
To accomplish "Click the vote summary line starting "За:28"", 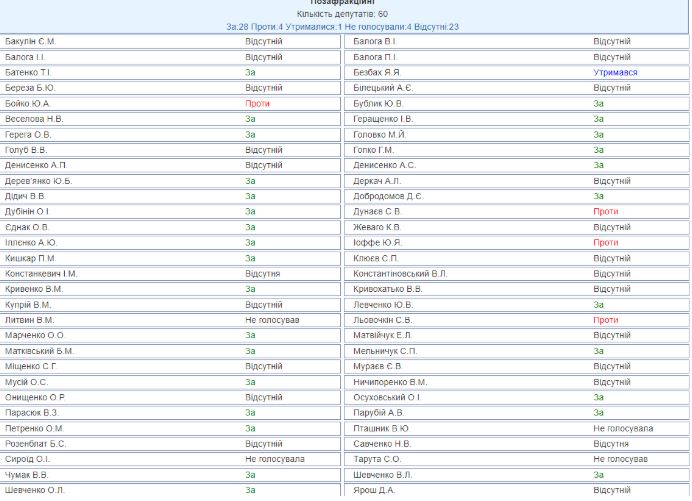I will (342, 27).
